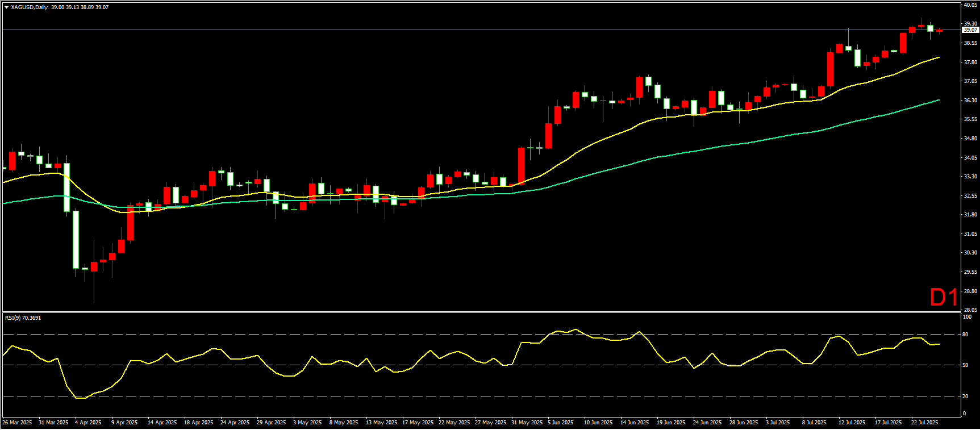The height and width of the screenshot is (430, 980).
Task: Select the 22 Jul 2025 date label
Action: click(x=924, y=422)
